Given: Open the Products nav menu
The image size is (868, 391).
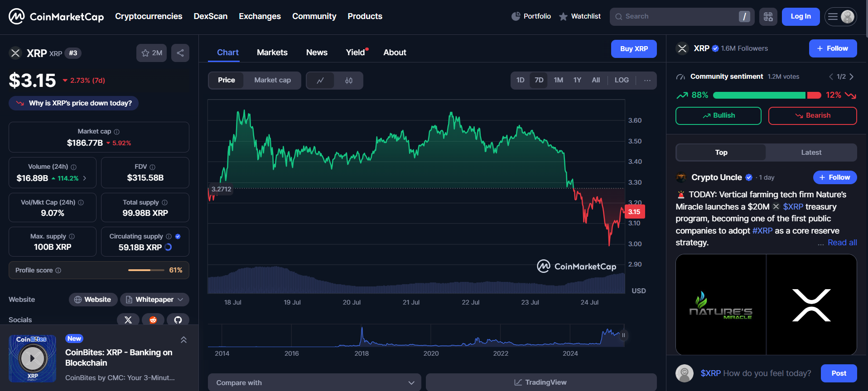Looking at the screenshot, I should pos(365,16).
